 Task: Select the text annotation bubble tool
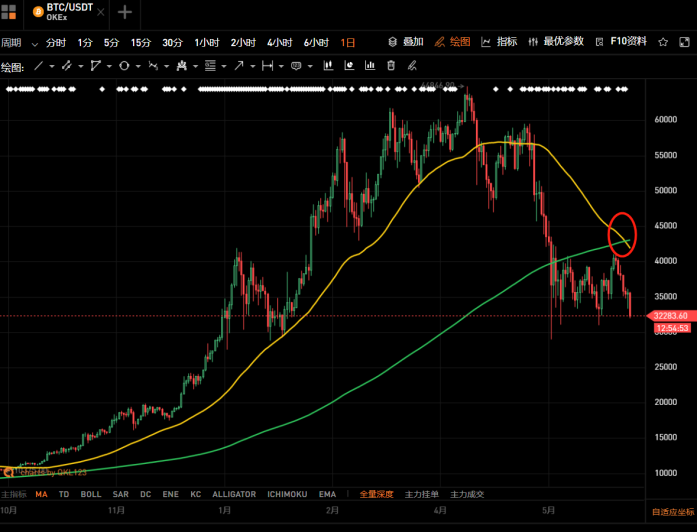[296, 66]
